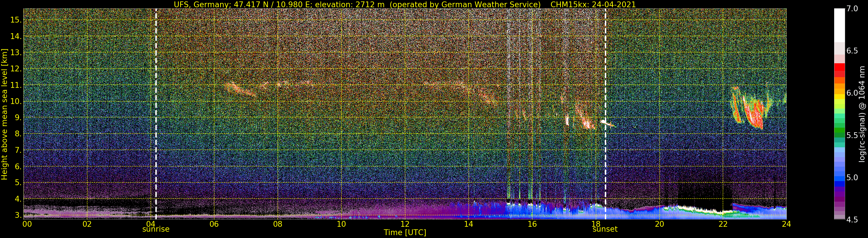The width and height of the screenshot is (868, 238).
Task: Click the "12." height axis tick label
Action: pyautogui.click(x=16, y=69)
